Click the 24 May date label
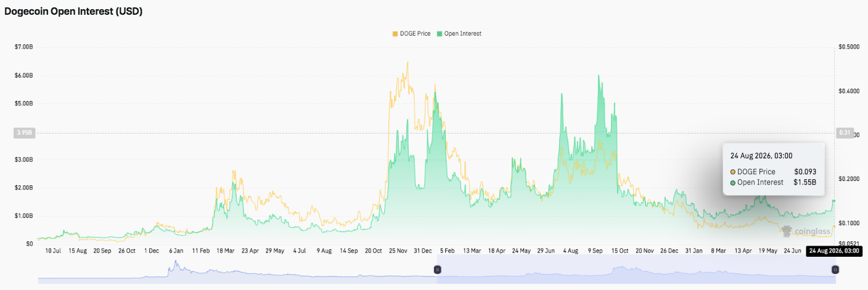The width and height of the screenshot is (868, 290). tap(522, 251)
